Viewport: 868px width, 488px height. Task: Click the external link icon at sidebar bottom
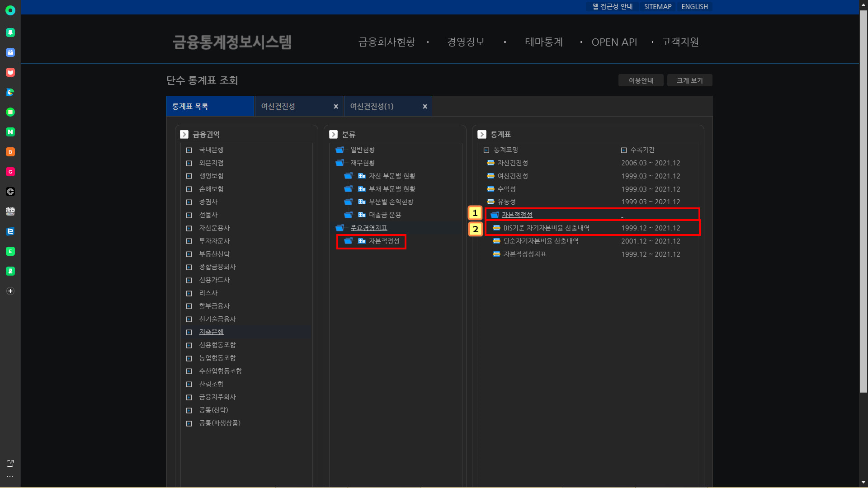(x=10, y=464)
